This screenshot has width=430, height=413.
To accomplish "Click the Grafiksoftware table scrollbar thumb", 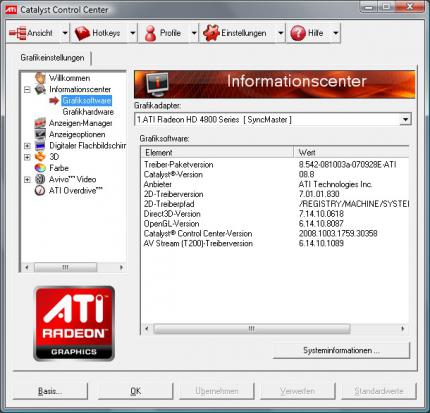I will click(x=252, y=329).
